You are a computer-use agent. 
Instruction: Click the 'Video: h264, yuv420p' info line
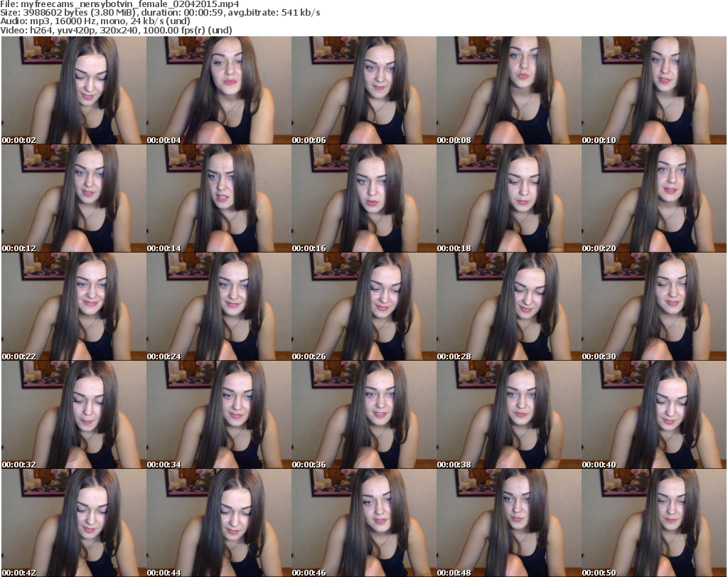(x=116, y=30)
